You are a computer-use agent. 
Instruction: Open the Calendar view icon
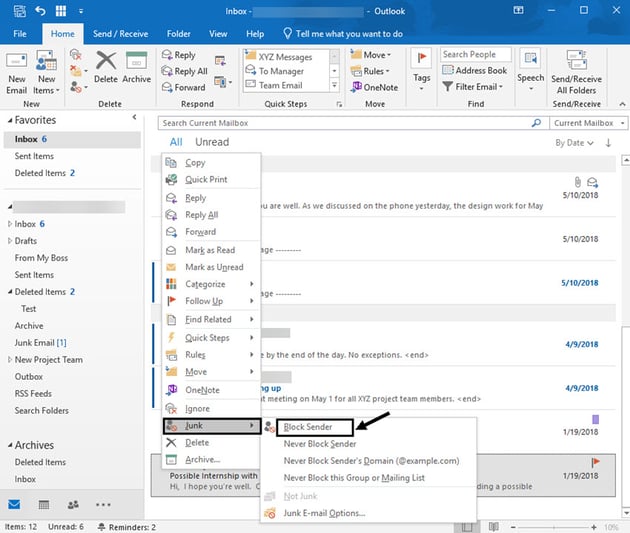click(x=44, y=505)
